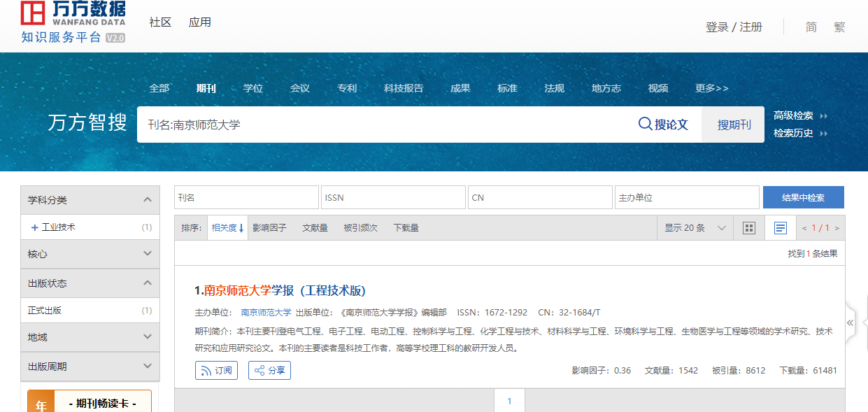Click 登录 / 注册 link
The height and width of the screenshot is (412, 868).
(x=734, y=27)
